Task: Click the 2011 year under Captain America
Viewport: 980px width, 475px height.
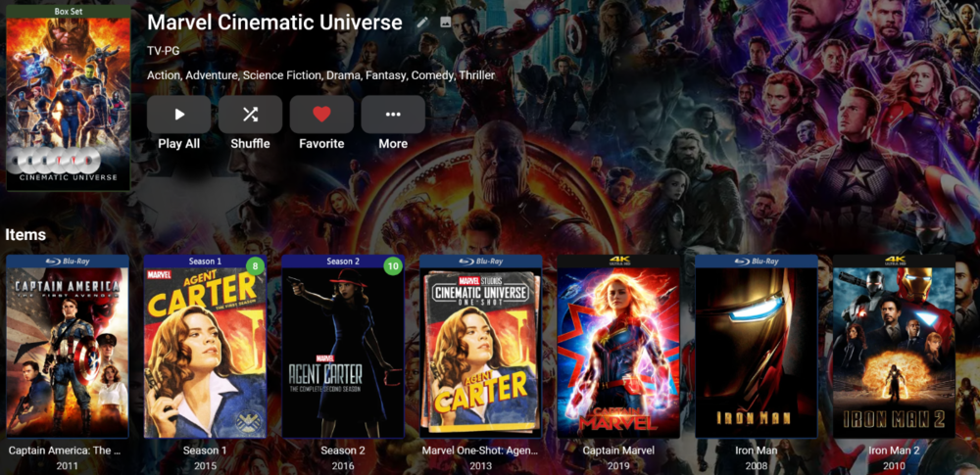Action: tap(68, 466)
